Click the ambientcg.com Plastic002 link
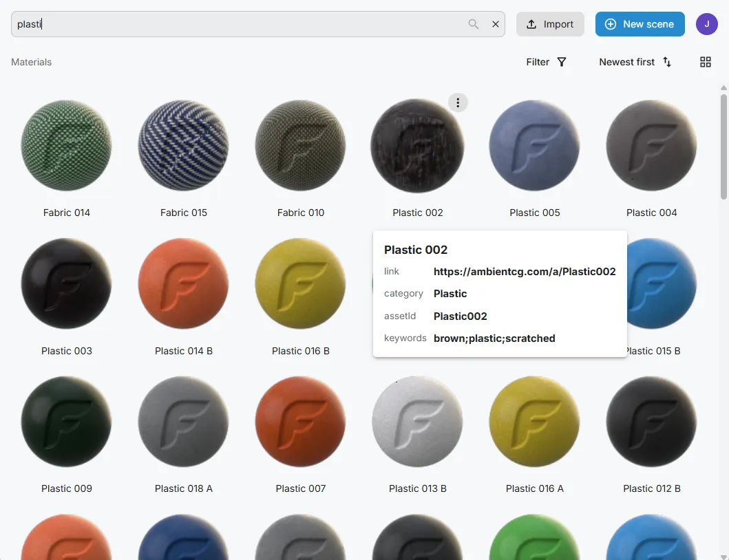 click(525, 272)
